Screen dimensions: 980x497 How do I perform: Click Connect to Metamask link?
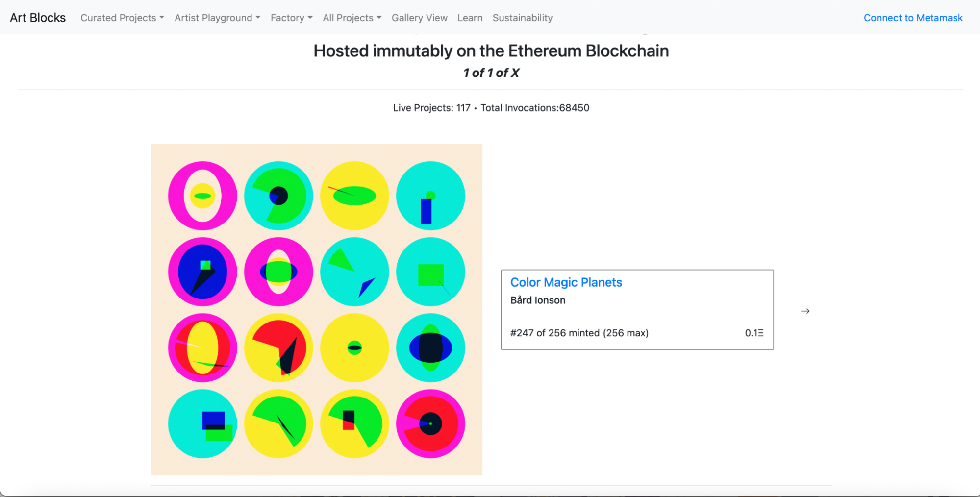[913, 18]
